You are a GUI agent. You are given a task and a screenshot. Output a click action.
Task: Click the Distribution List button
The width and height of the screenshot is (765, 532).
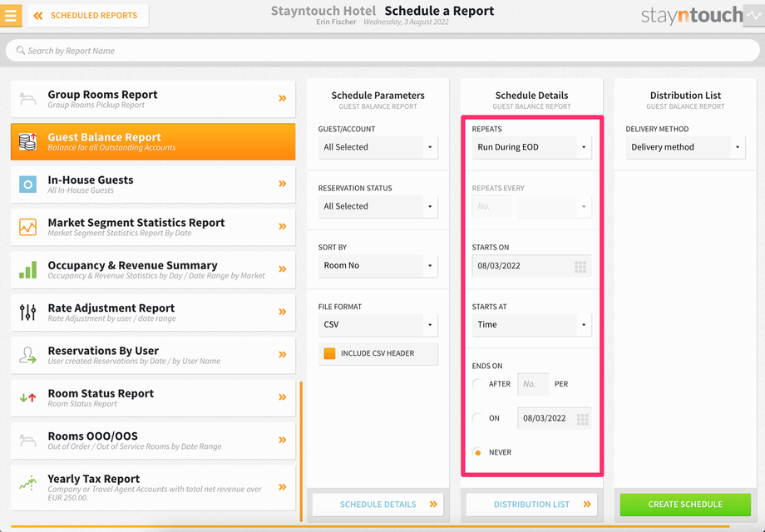coord(532,505)
